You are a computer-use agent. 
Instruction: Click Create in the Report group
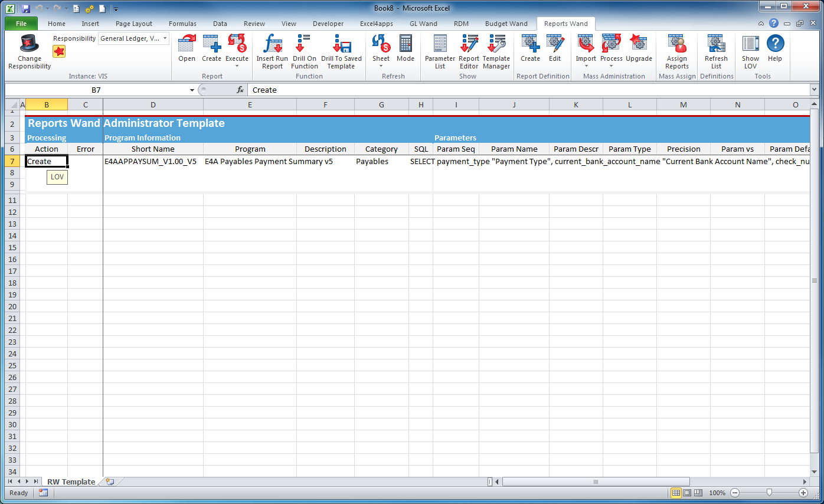(211, 48)
